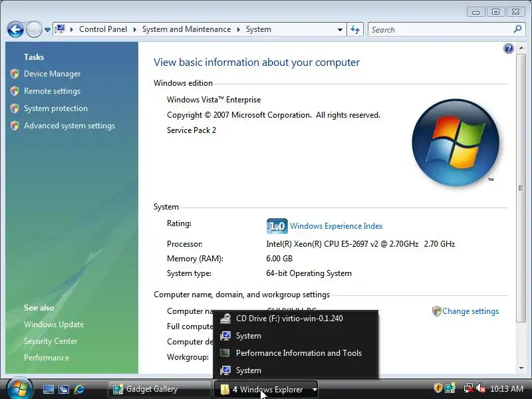The width and height of the screenshot is (532, 399).
Task: Click Switch between windows quick launch icon
Action: pyautogui.click(x=63, y=389)
